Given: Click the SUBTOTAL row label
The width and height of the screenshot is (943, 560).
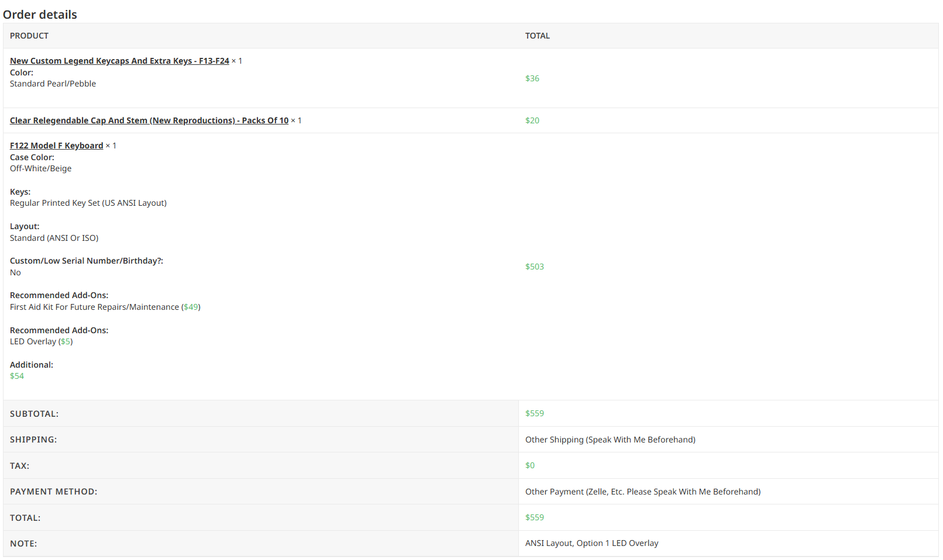Looking at the screenshot, I should point(35,414).
